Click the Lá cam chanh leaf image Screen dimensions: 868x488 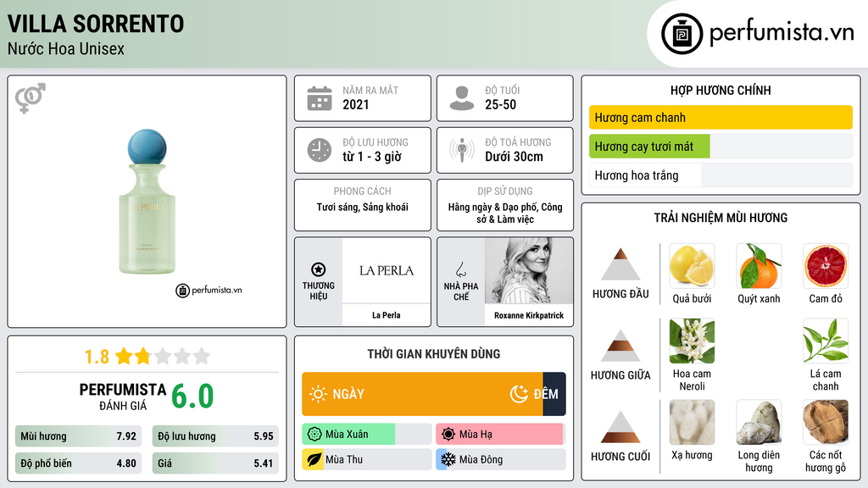click(x=826, y=341)
